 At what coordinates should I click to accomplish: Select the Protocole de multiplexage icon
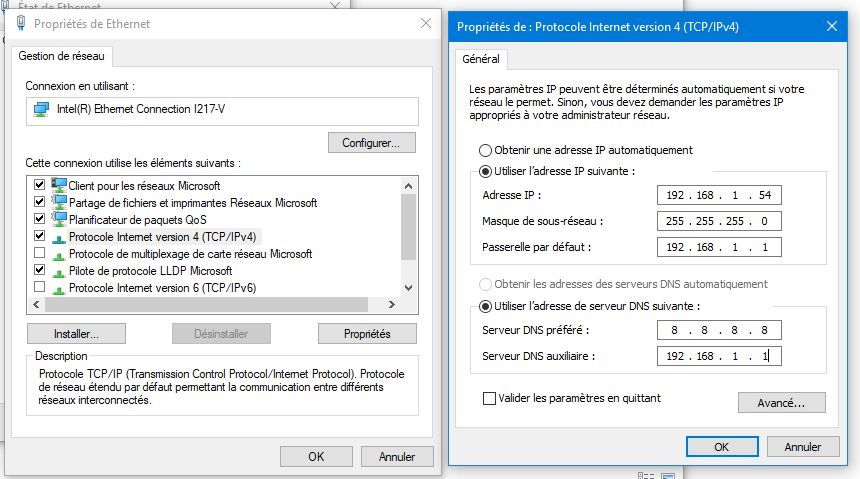coord(59,254)
